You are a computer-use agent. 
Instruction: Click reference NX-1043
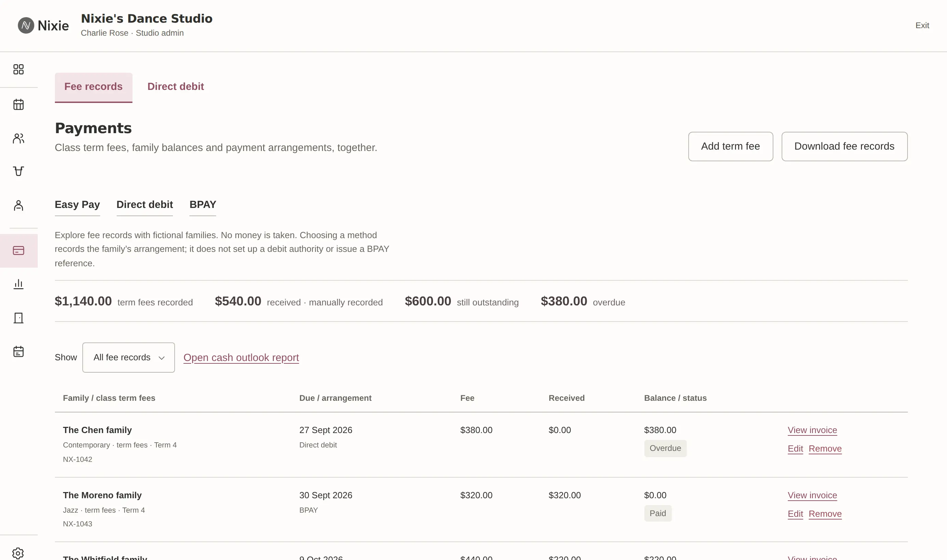coord(77,524)
